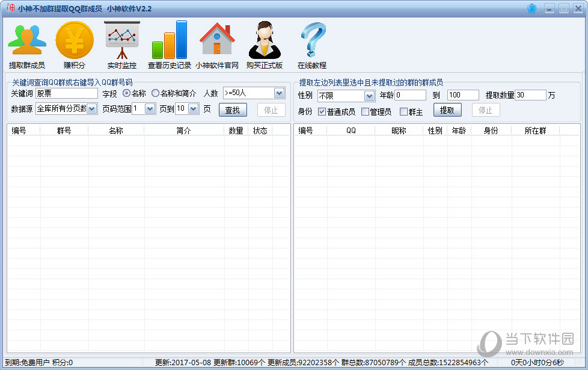The width and height of the screenshot is (588, 370).
Task: Click the disabled 停止 button beside 查找
Action: point(271,110)
